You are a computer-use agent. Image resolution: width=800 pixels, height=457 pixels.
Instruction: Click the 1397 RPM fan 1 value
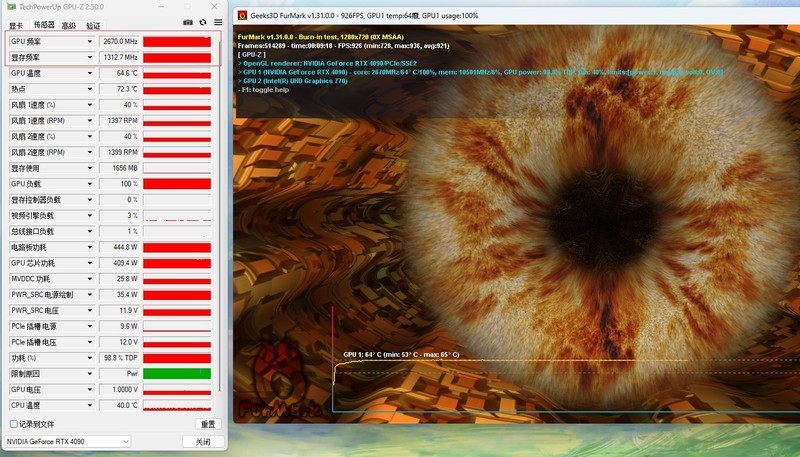pyautogui.click(x=119, y=120)
